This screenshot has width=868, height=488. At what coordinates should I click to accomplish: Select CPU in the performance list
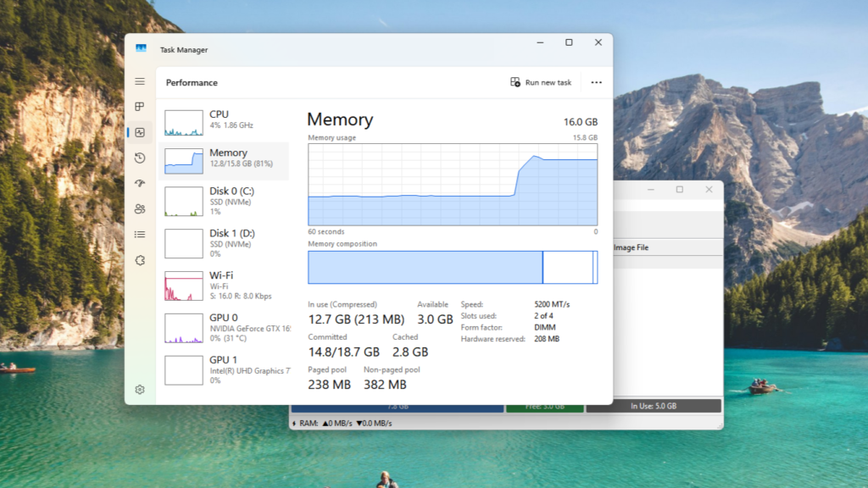click(225, 122)
